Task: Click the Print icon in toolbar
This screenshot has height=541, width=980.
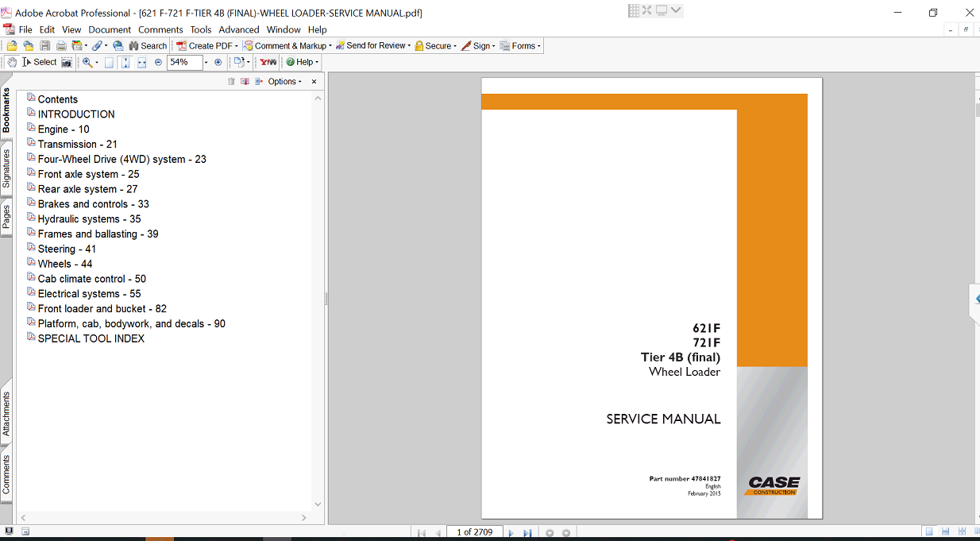Action: [x=60, y=46]
